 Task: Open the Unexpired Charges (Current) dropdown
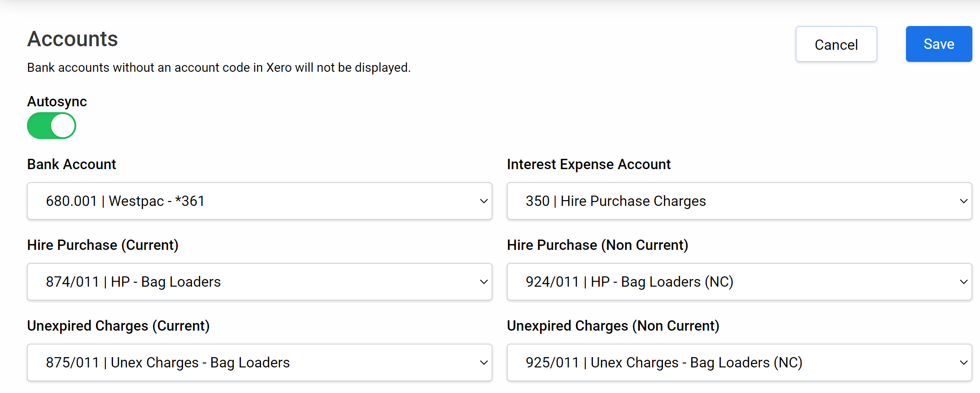click(x=260, y=362)
